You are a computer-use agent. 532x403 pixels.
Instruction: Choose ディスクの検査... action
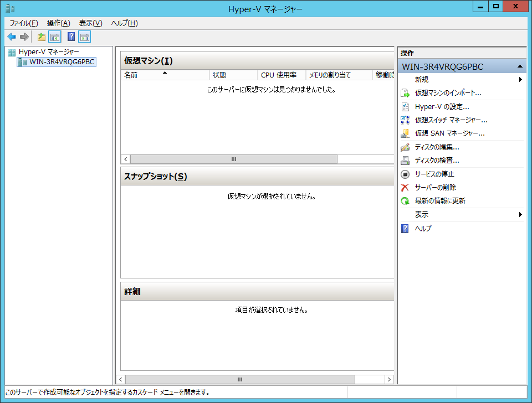pyautogui.click(x=437, y=161)
